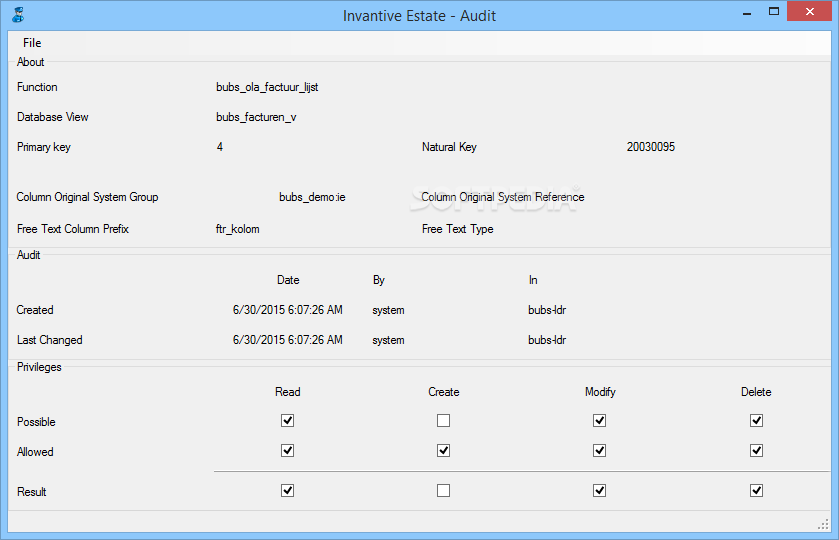Minimize the Invantive Estate Audit window
Screen dimensions: 839x540
(747, 12)
